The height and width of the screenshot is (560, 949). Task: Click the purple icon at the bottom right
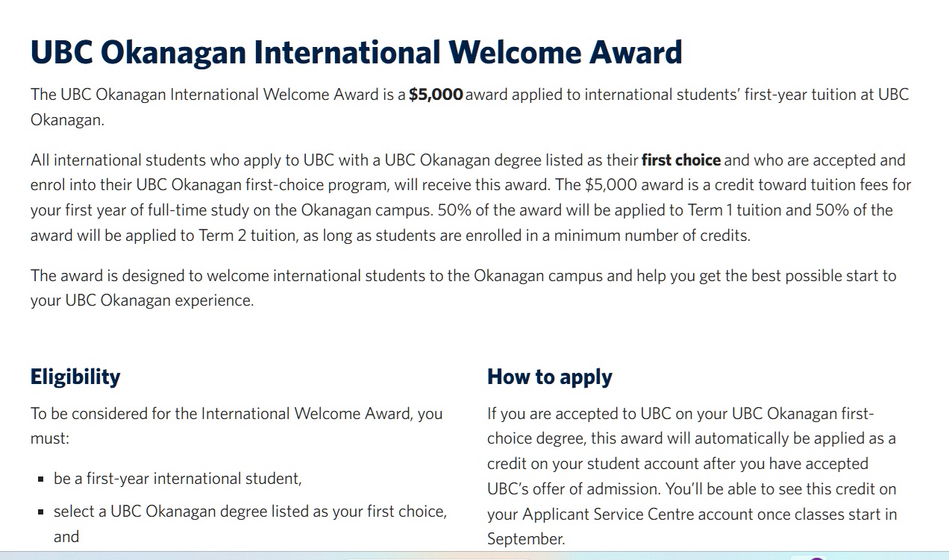click(x=817, y=557)
